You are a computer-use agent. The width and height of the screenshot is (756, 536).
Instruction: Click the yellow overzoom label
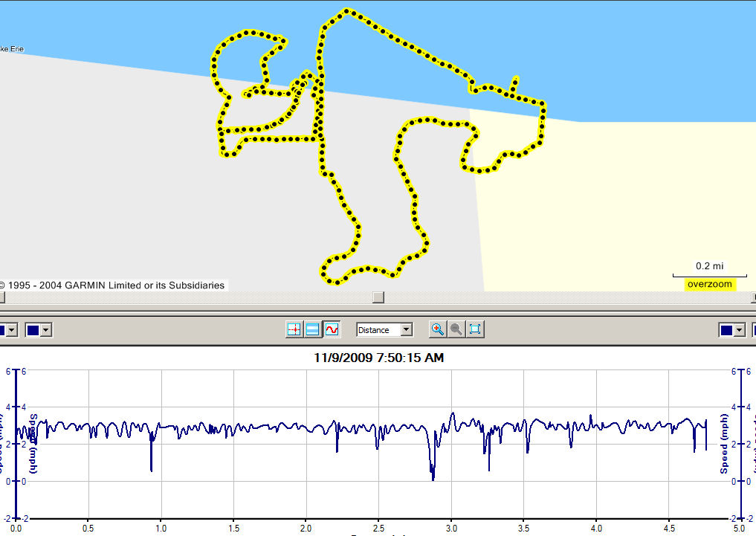click(709, 284)
